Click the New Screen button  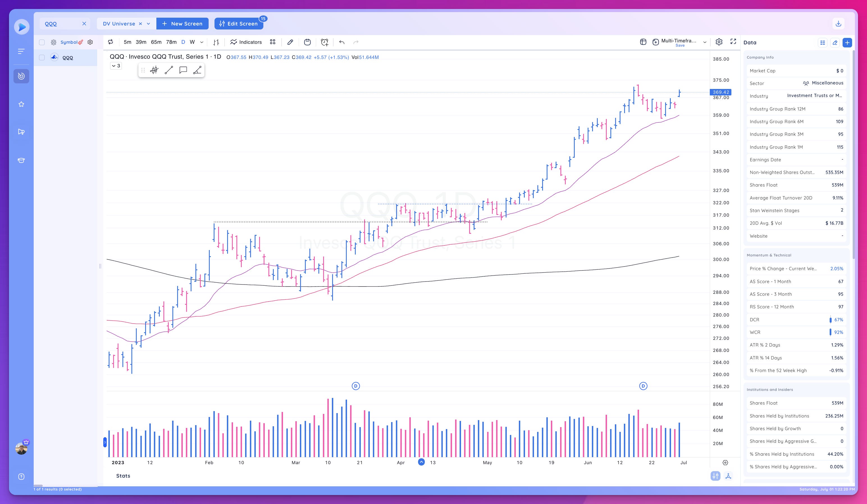182,23
